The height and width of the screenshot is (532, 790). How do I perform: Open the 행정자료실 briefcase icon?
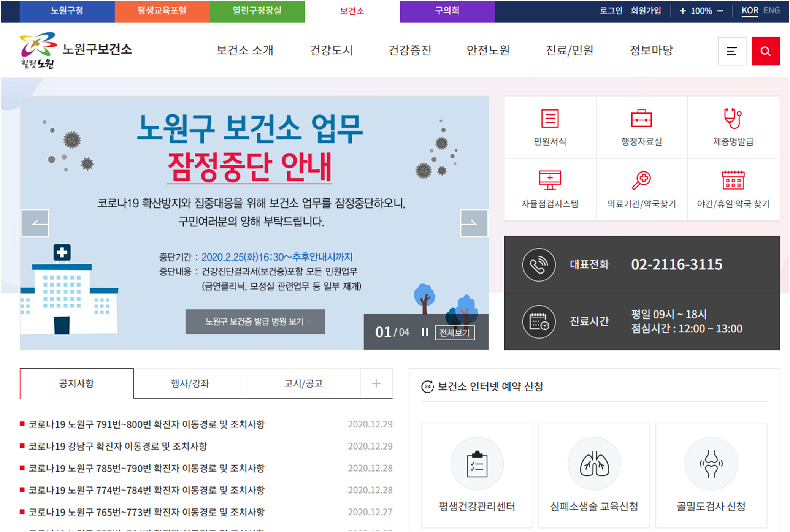[641, 119]
